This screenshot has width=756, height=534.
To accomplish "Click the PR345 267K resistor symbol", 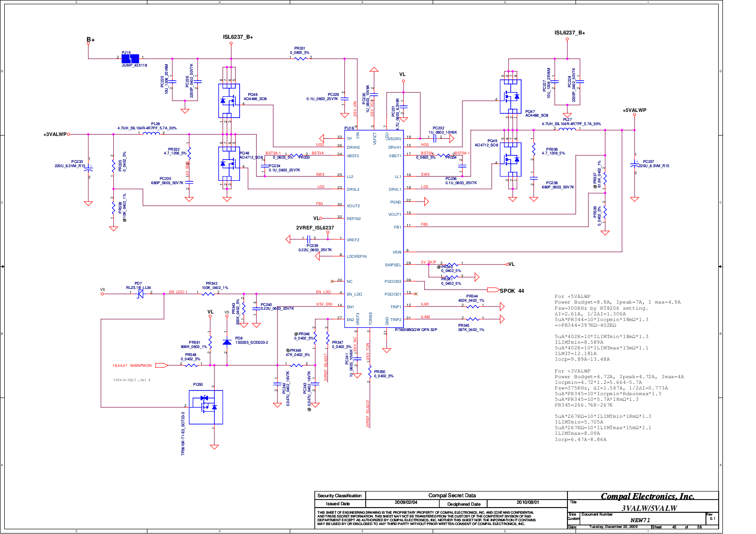I will (x=473, y=319).
